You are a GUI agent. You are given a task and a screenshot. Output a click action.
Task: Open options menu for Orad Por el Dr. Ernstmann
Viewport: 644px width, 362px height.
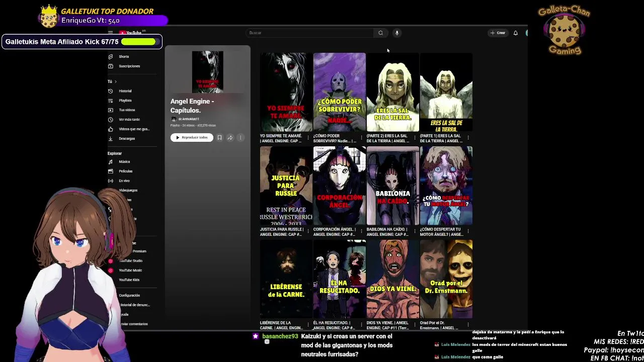468,325
